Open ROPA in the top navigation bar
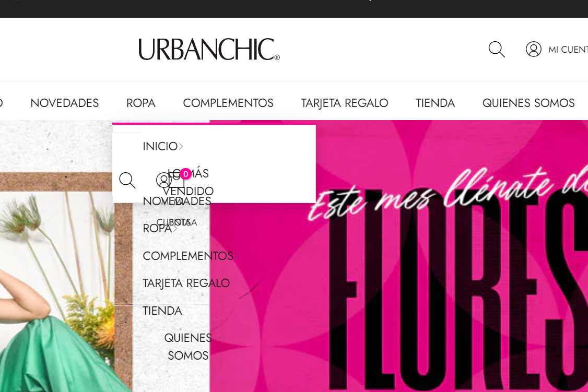The image size is (588, 392). pos(140,103)
